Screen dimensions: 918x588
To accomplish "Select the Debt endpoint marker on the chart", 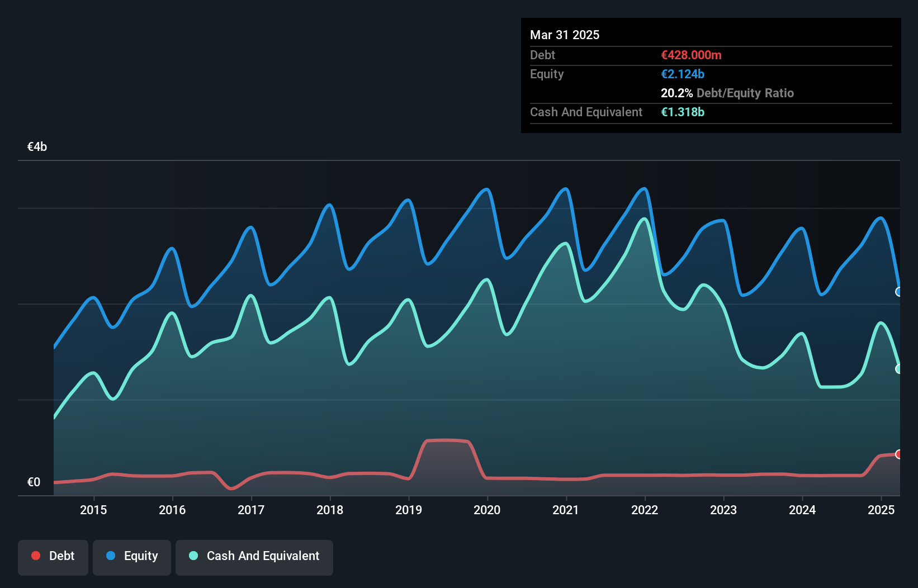I will coord(898,454).
